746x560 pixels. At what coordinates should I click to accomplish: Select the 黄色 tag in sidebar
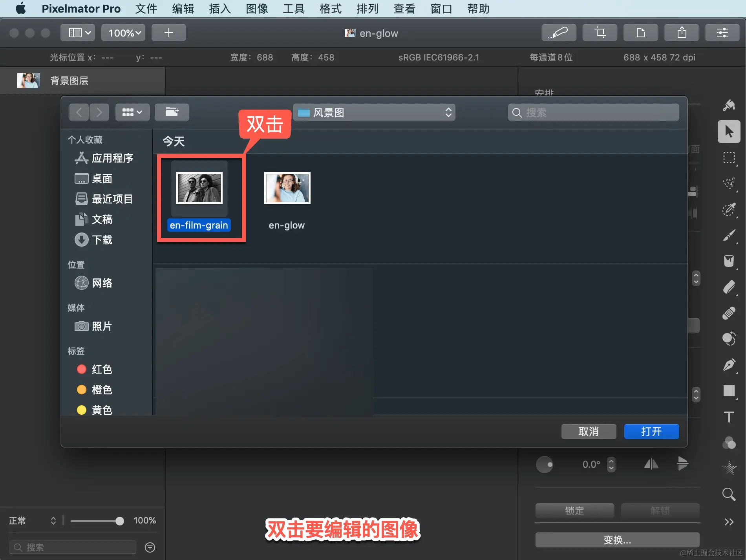(x=94, y=410)
